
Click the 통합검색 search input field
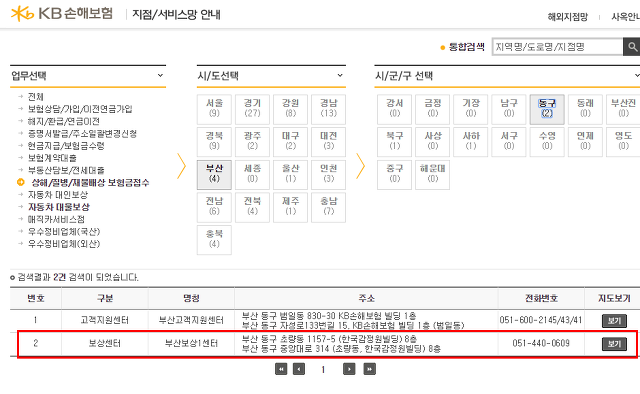tap(558, 47)
